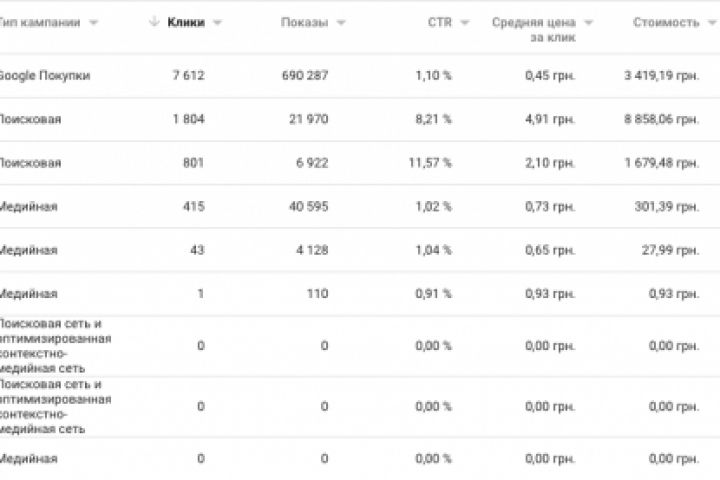Select first Поисковая сеть и оптимизированная row
The height and width of the screenshot is (480, 720).
coord(55,345)
